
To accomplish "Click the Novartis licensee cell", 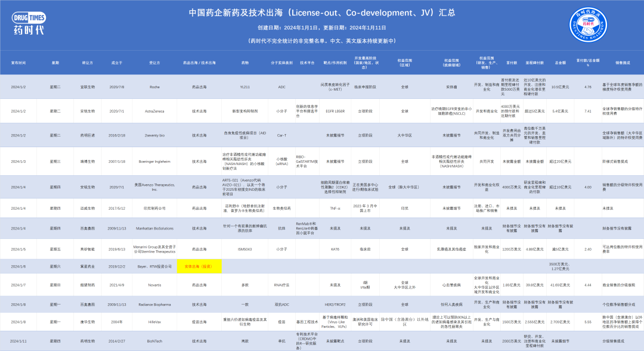I will tap(154, 285).
